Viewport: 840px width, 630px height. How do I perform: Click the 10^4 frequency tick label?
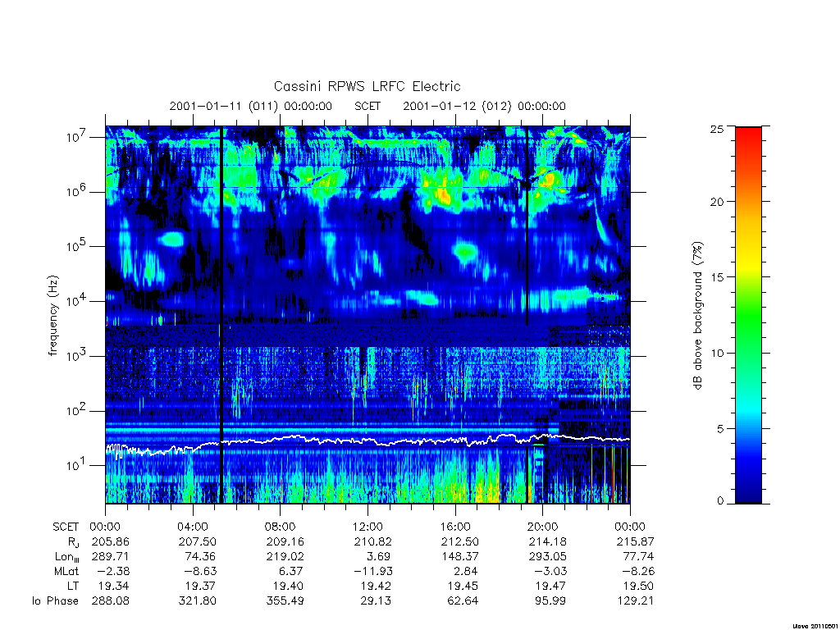point(77,301)
